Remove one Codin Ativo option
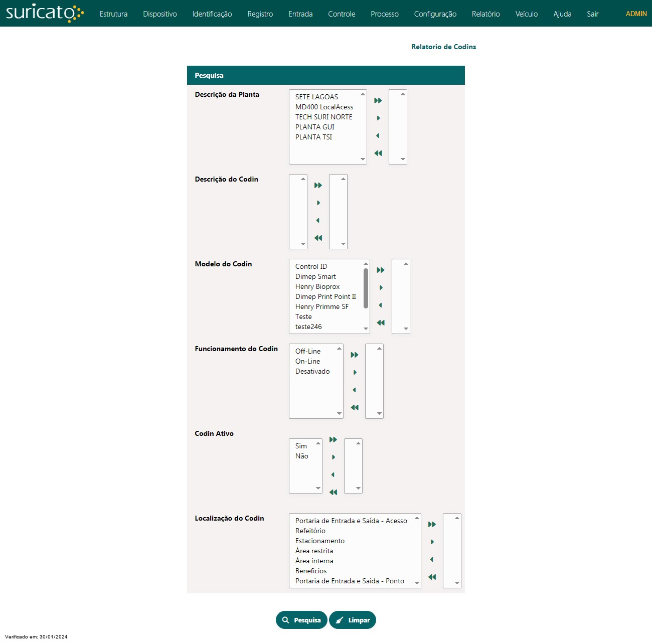This screenshot has width=652, height=644. (333, 475)
